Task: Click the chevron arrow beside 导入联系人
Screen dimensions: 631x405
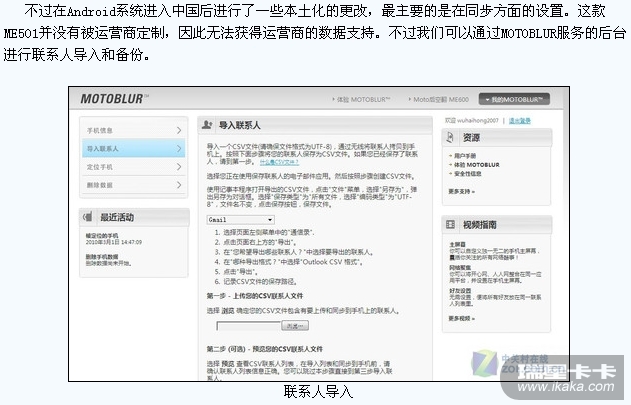Action: tap(179, 149)
